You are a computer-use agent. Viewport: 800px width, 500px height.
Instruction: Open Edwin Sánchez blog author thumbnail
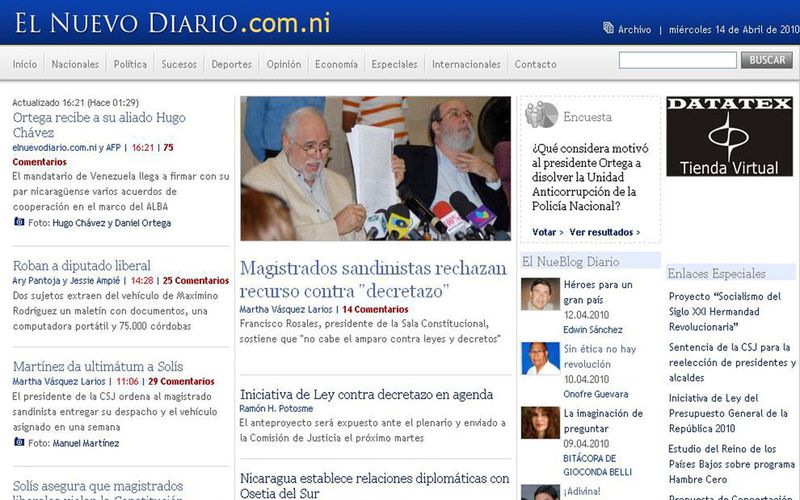(540, 294)
